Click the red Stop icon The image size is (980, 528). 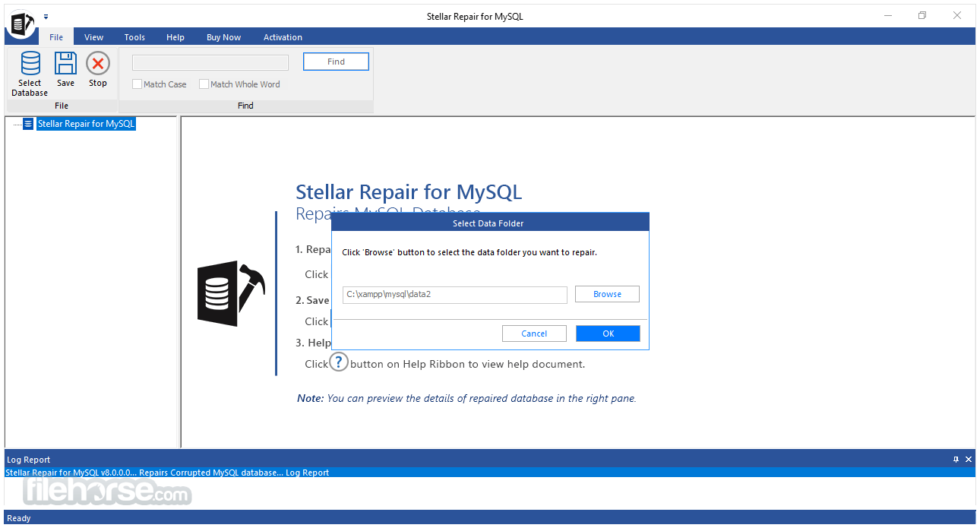pyautogui.click(x=98, y=64)
